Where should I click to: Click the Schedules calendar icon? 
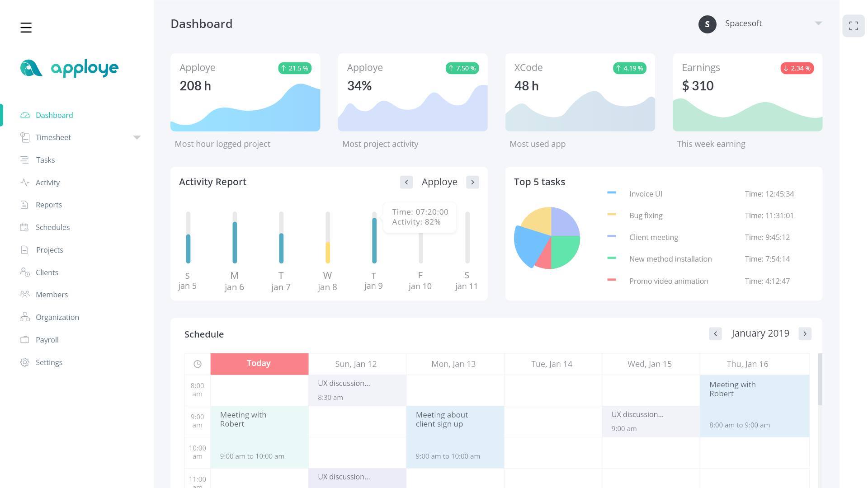coord(24,227)
